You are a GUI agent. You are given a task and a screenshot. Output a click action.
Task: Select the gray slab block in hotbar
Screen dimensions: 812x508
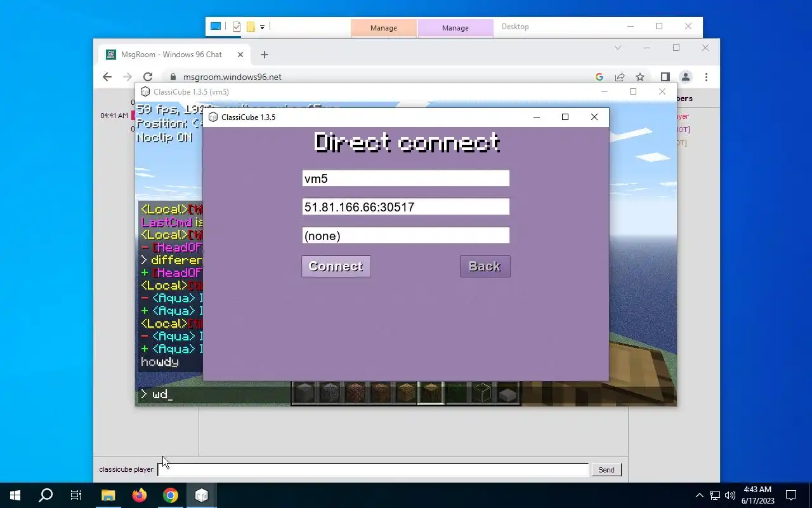coord(507,393)
